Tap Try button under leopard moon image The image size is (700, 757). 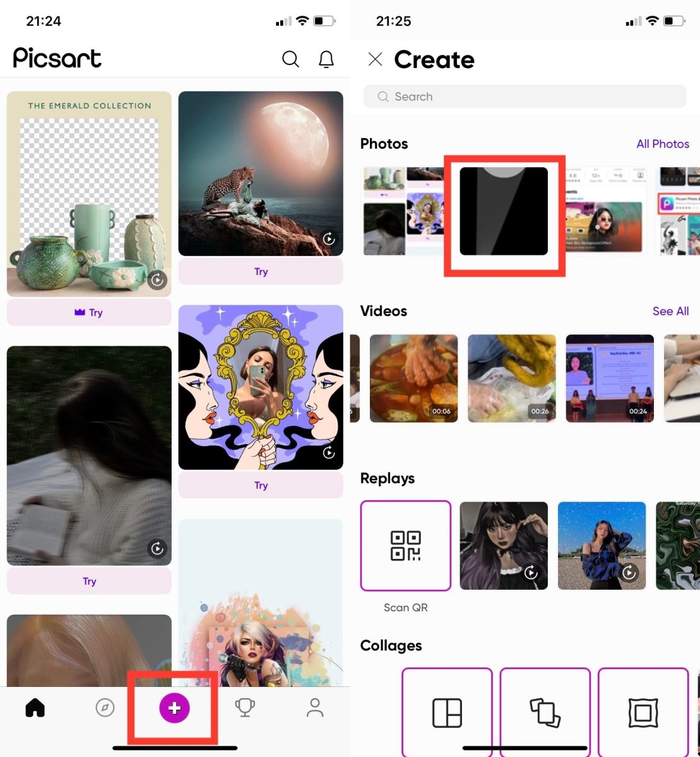(261, 272)
